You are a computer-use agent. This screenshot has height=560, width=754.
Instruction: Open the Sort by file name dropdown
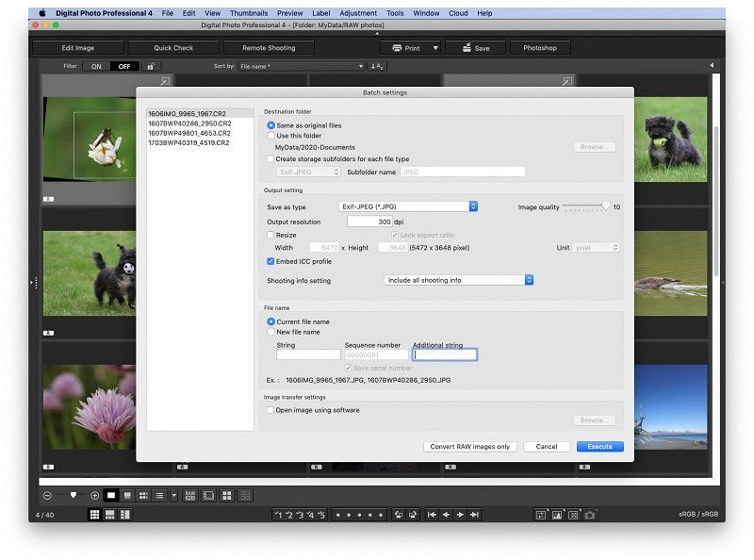point(302,66)
